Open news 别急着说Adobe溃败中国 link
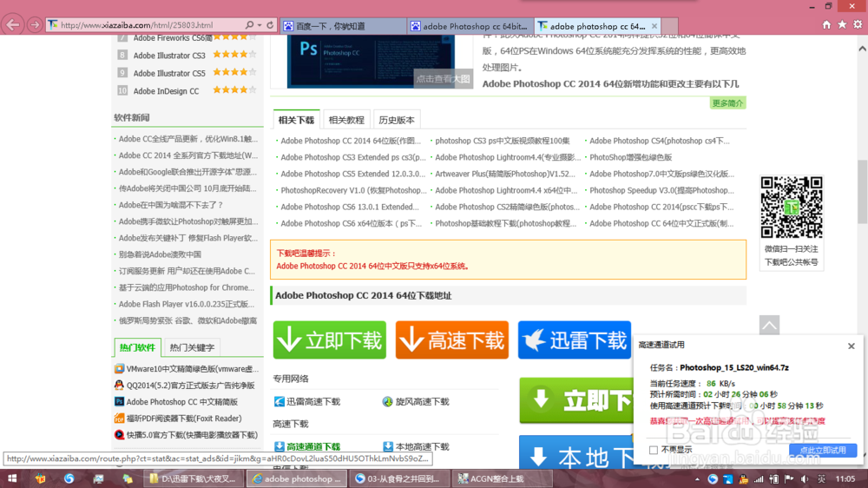This screenshot has width=868, height=488. tap(160, 254)
